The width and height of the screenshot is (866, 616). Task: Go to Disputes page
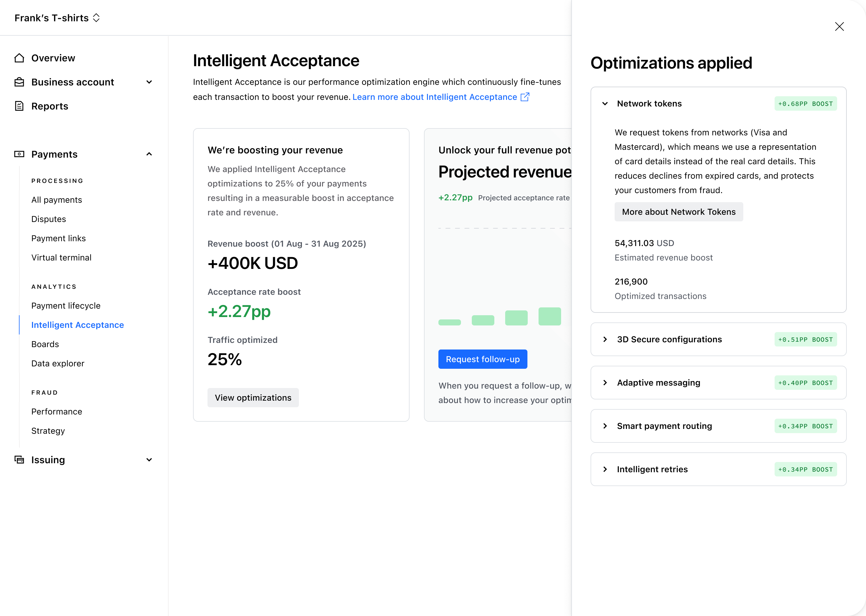[x=48, y=219]
